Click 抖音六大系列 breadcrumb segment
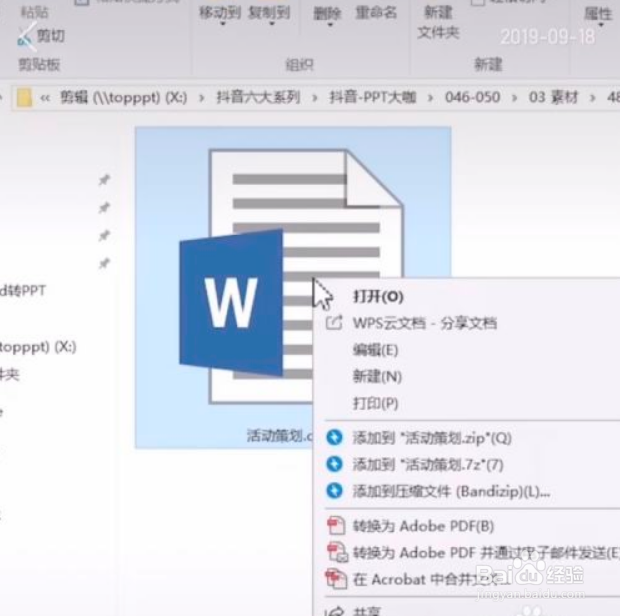The height and width of the screenshot is (616, 620). click(258, 97)
